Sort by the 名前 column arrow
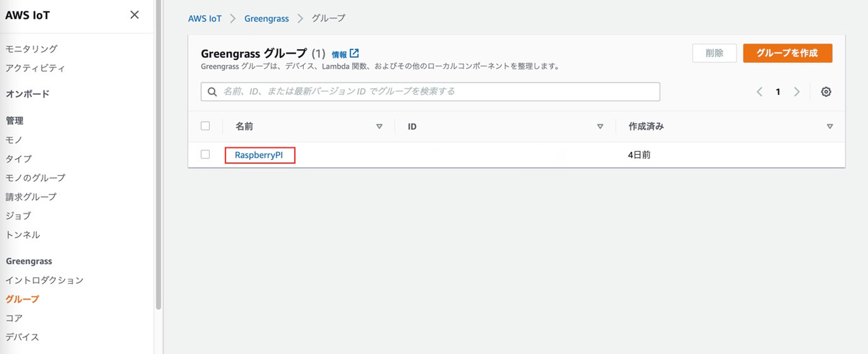The height and width of the screenshot is (354, 868). (379, 127)
